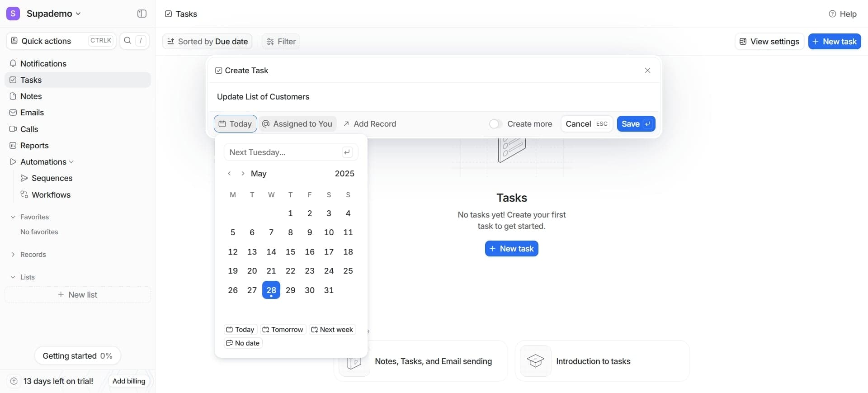Image resolution: width=868 pixels, height=393 pixels.
Task: Click the Getting started 0% progress
Action: [x=77, y=356]
